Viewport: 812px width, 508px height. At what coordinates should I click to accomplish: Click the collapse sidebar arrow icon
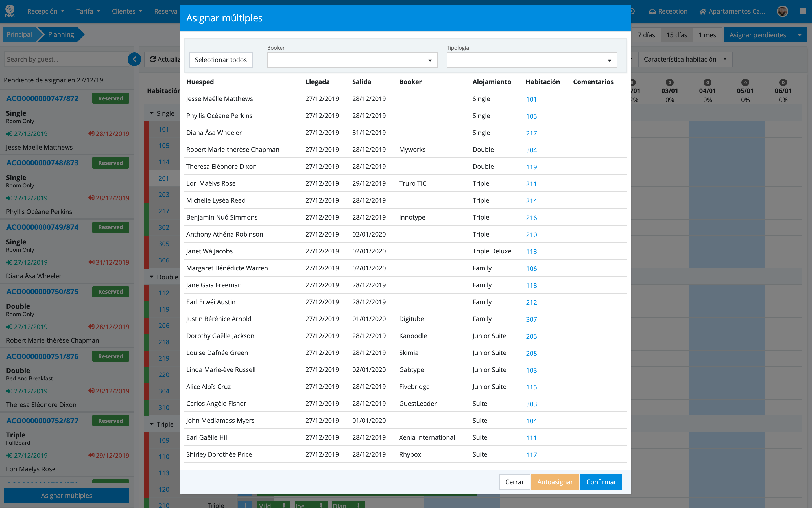tap(134, 60)
